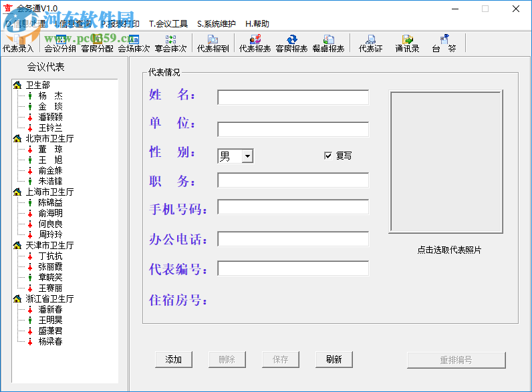
Task: Click the 单位 input field
Action: [x=293, y=129]
